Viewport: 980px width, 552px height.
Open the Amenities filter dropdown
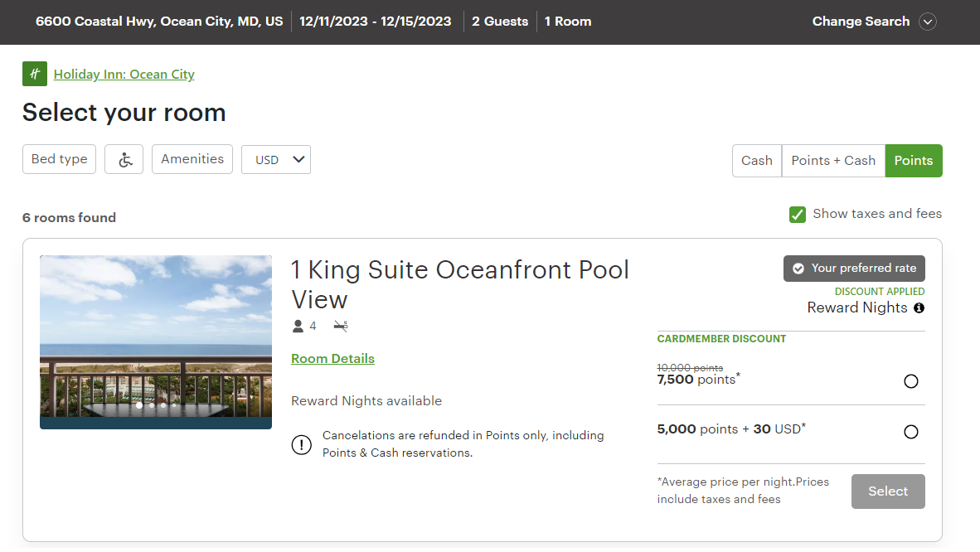point(192,159)
